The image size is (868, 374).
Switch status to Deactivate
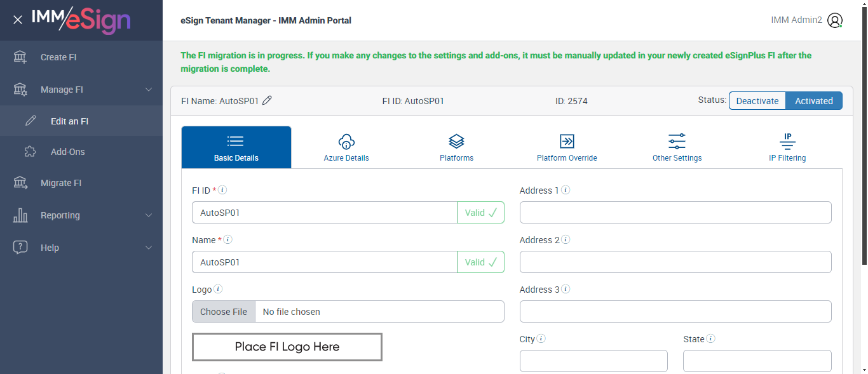[x=757, y=101]
